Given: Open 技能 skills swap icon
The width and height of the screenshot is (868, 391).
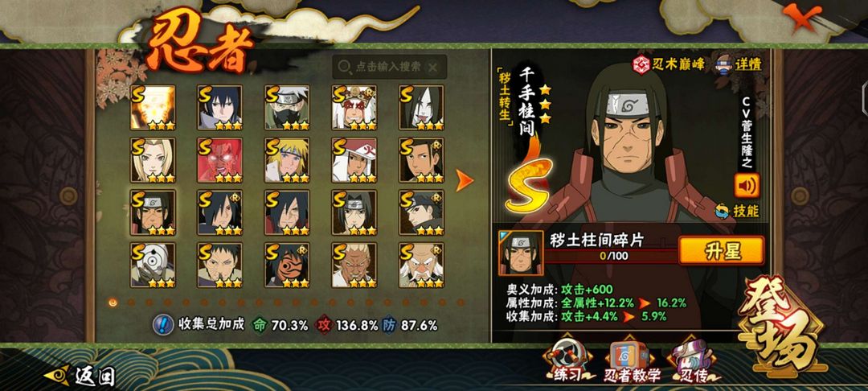Looking at the screenshot, I should [x=721, y=211].
